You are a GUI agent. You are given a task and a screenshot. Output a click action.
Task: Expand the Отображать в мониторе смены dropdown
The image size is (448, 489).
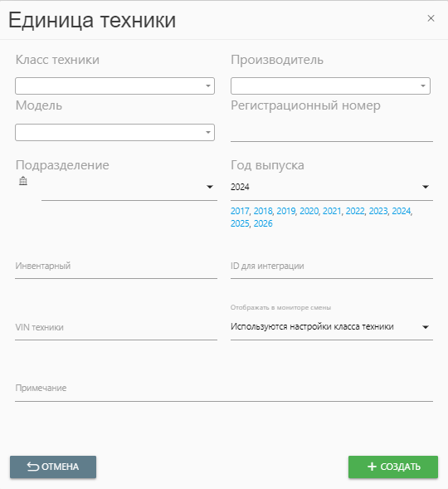[x=332, y=327]
